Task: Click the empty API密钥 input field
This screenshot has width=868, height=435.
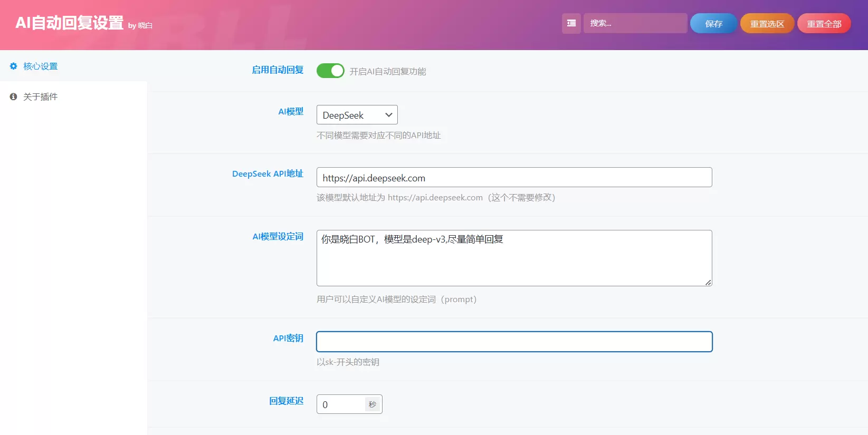Action: pos(514,342)
